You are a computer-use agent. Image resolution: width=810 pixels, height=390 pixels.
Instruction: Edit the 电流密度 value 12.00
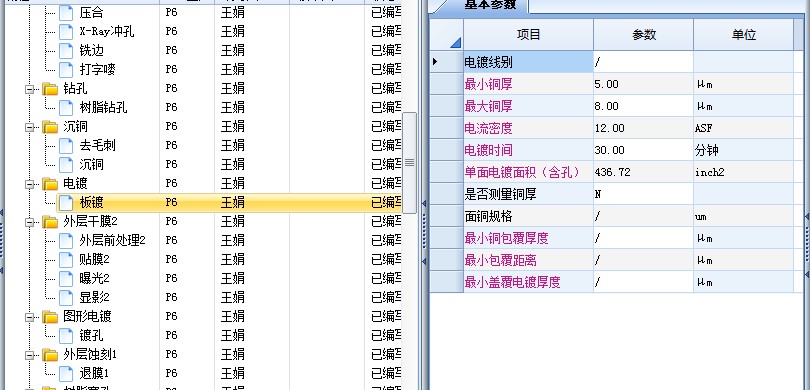pyautogui.click(x=643, y=128)
